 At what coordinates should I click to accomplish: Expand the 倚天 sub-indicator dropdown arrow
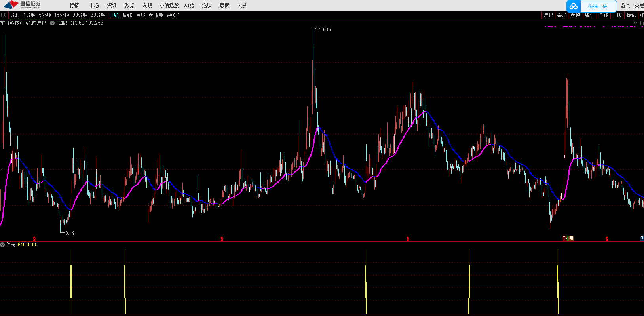2,245
